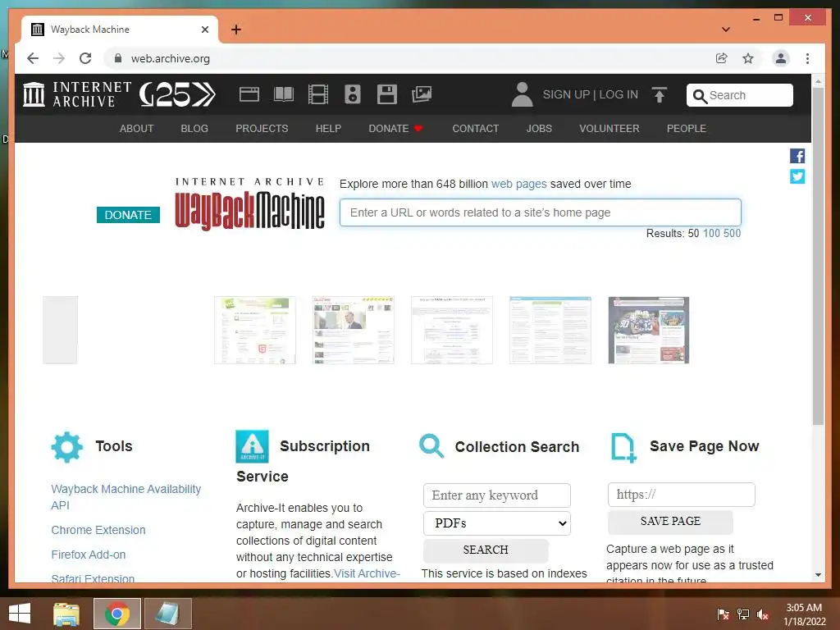Viewport: 840px width, 630px height.
Task: Open the CONTACT menu item
Action: click(x=476, y=129)
